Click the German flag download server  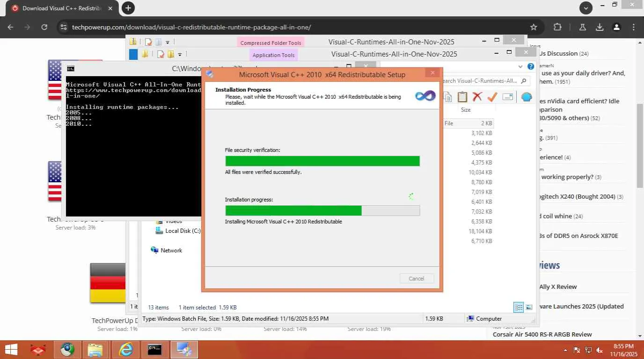click(108, 283)
